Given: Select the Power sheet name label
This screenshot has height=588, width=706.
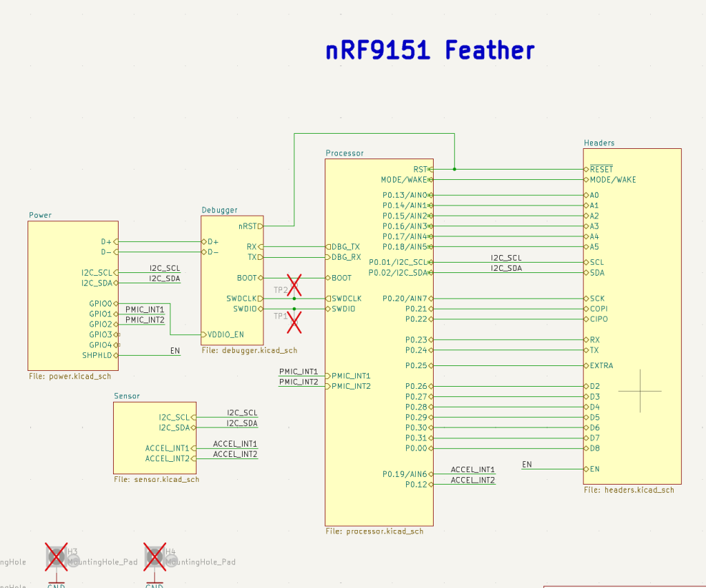Looking at the screenshot, I should click(40, 215).
